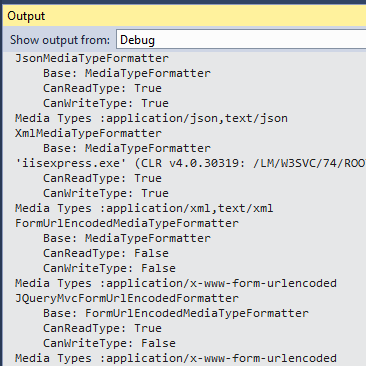
Task: Click 'Media Types :application/json,text/json' line
Action: pyautogui.click(x=151, y=118)
